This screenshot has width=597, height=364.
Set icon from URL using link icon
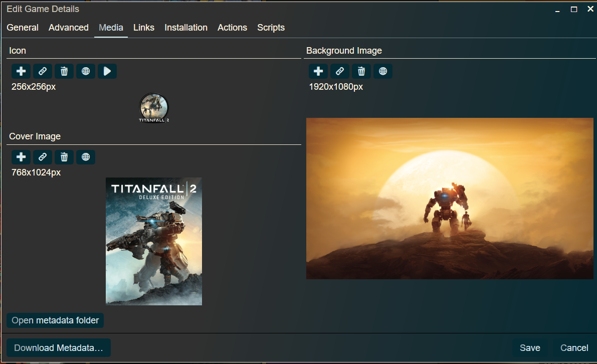[42, 71]
